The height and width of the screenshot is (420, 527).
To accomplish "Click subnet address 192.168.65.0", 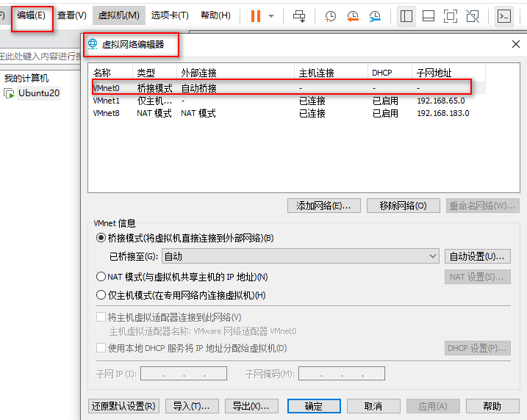I will click(x=440, y=101).
